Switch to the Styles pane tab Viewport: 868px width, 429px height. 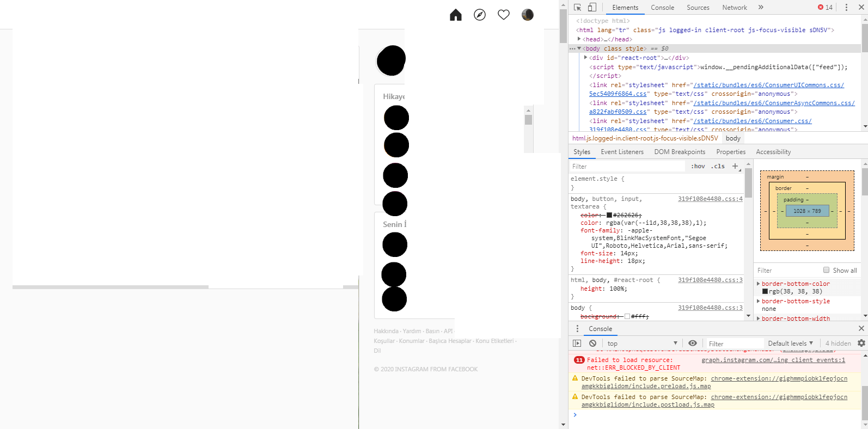tap(582, 152)
